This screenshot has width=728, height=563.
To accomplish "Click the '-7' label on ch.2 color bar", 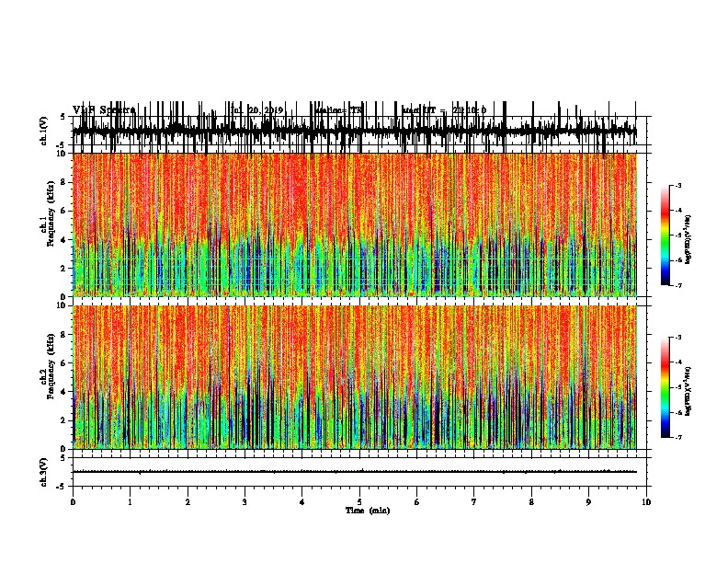I will pyautogui.click(x=677, y=437).
